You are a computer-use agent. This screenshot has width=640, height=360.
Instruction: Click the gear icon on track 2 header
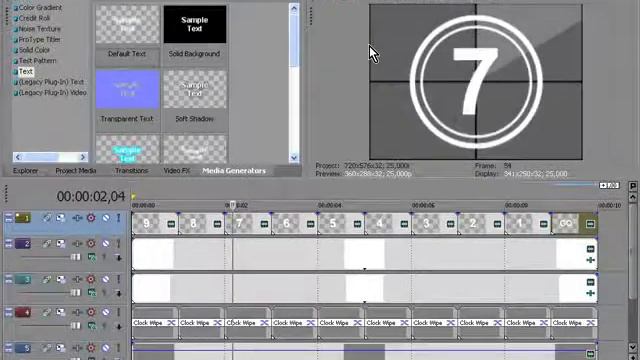pyautogui.click(x=91, y=244)
